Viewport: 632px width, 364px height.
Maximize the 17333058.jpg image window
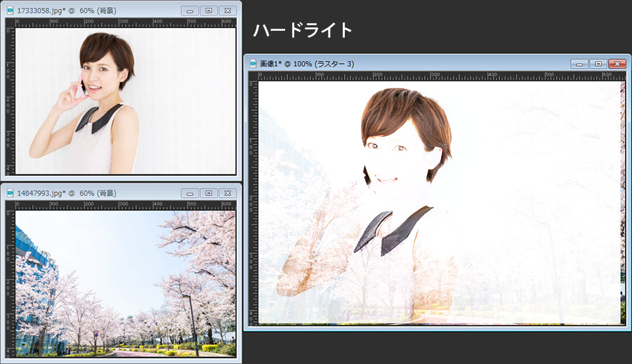[x=209, y=11]
